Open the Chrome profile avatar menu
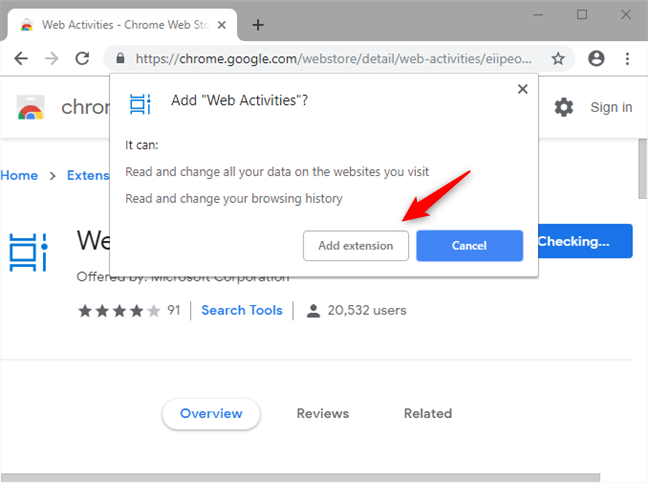Viewport: 648px width, 483px height. point(596,59)
